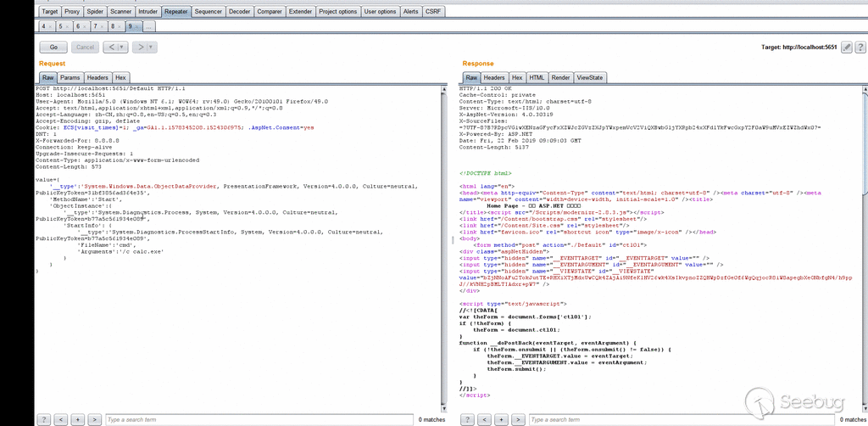Show response Render tab
This screenshot has width=868, height=426.
pyautogui.click(x=560, y=77)
